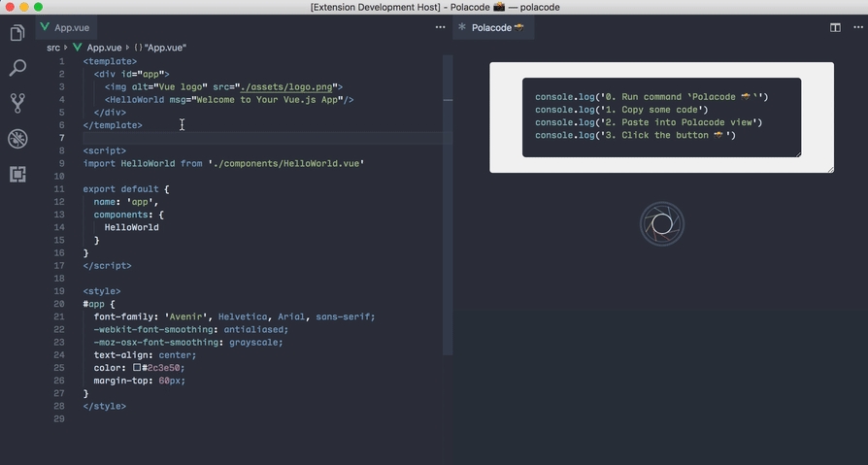Click the resize handle of dark snippet box

[798, 154]
